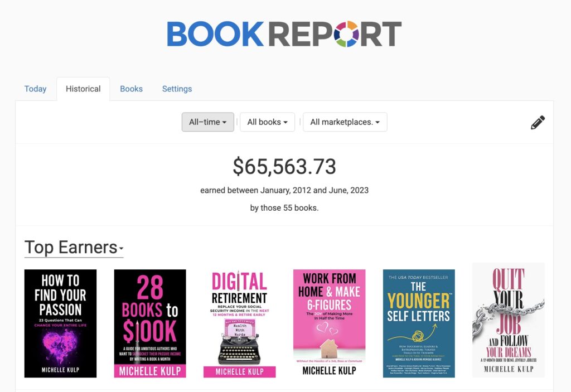Click the pencil edit icon
This screenshot has height=392, width=571.
coord(538,123)
